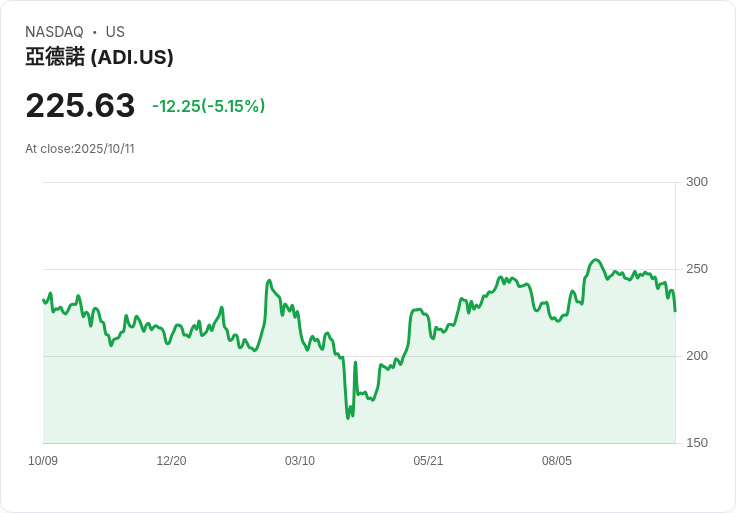Click the 150 y-axis label
The height and width of the screenshot is (513, 736).
(697, 443)
